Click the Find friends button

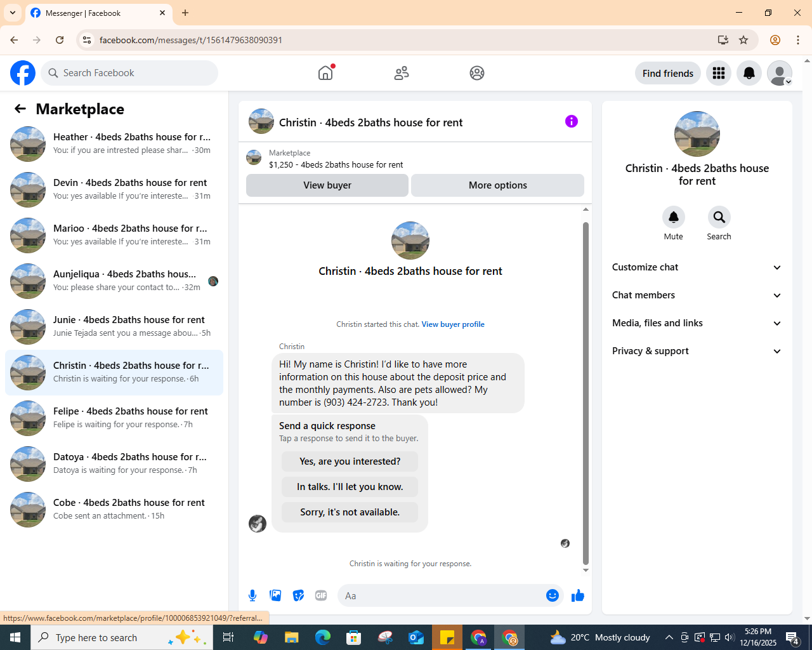[668, 73]
